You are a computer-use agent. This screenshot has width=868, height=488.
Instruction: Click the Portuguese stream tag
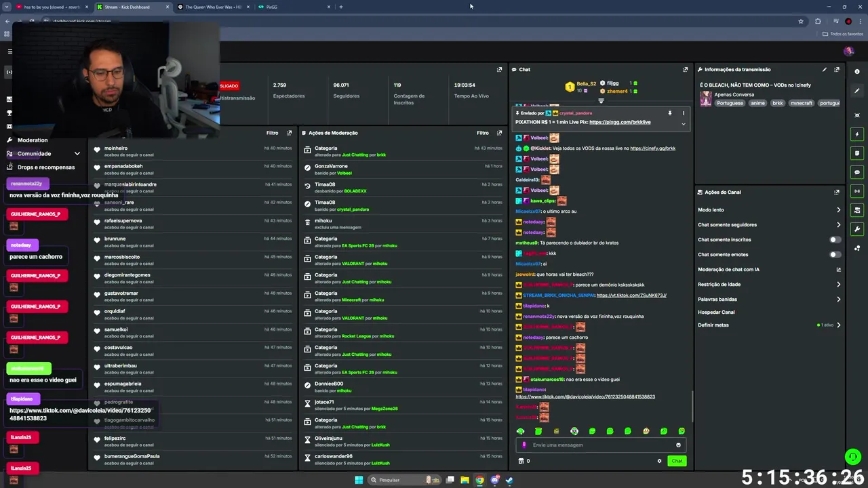[x=730, y=103]
